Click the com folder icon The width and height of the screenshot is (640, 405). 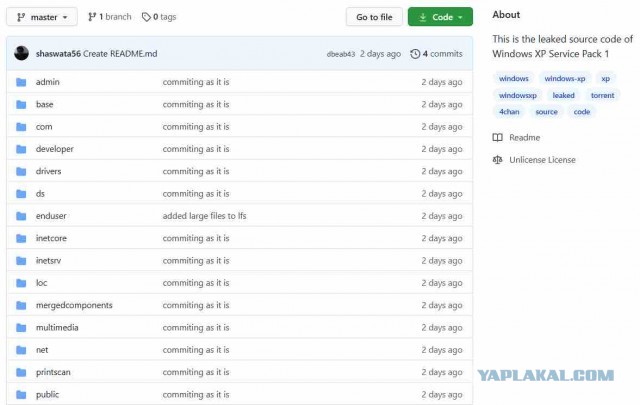21,127
